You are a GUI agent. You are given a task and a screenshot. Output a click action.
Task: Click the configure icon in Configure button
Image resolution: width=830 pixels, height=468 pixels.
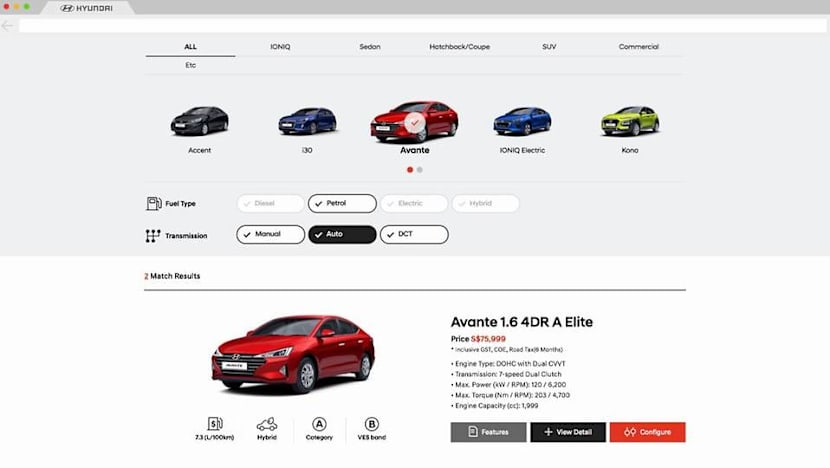tap(630, 432)
